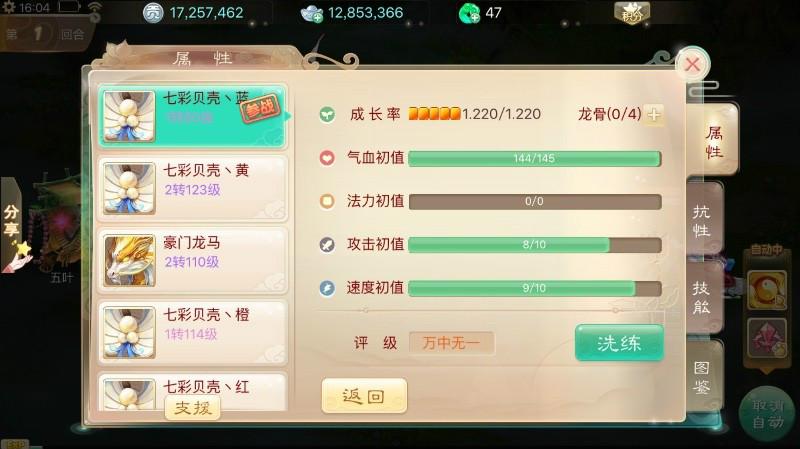Tap the red crystal skill icon
The image size is (800, 449).
point(766,338)
